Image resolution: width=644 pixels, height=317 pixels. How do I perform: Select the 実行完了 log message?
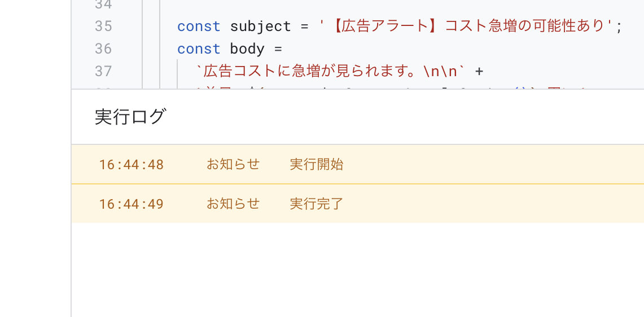[317, 203]
